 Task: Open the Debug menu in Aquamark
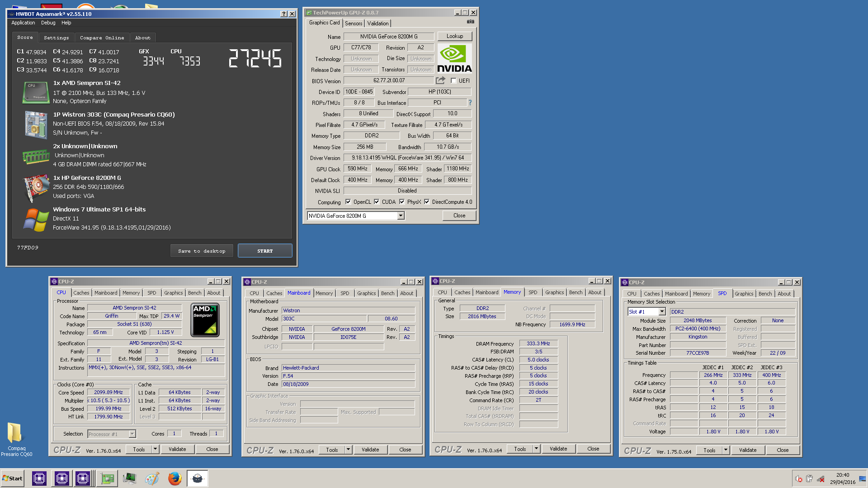48,23
